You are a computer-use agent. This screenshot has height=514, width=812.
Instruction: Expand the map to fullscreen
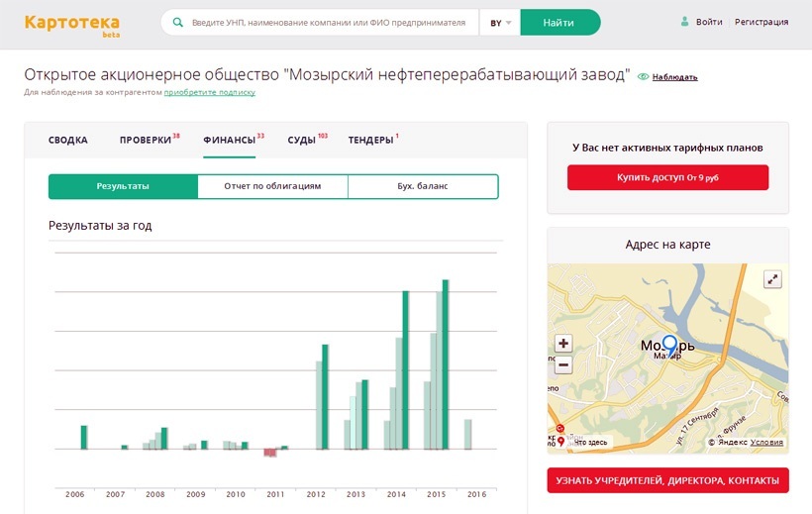point(772,280)
